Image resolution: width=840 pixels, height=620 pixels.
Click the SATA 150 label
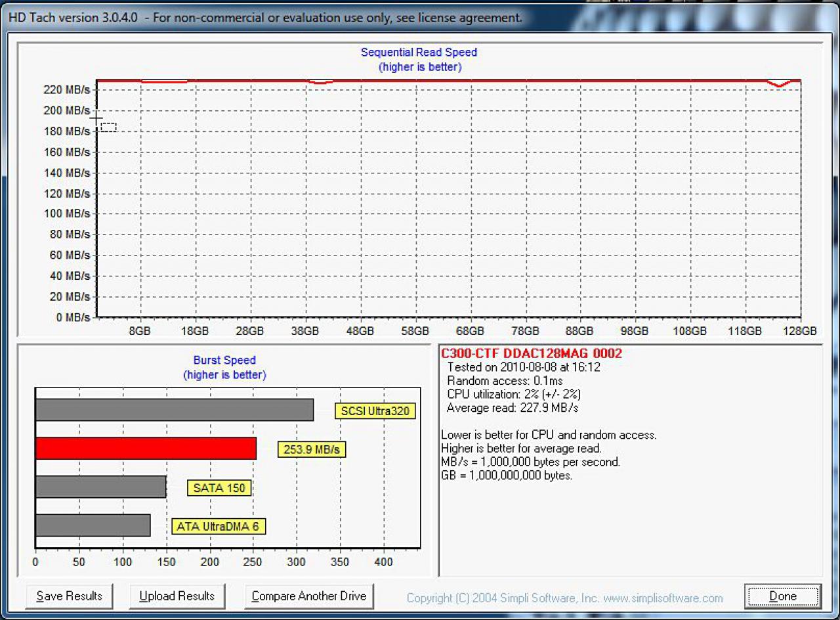[219, 488]
